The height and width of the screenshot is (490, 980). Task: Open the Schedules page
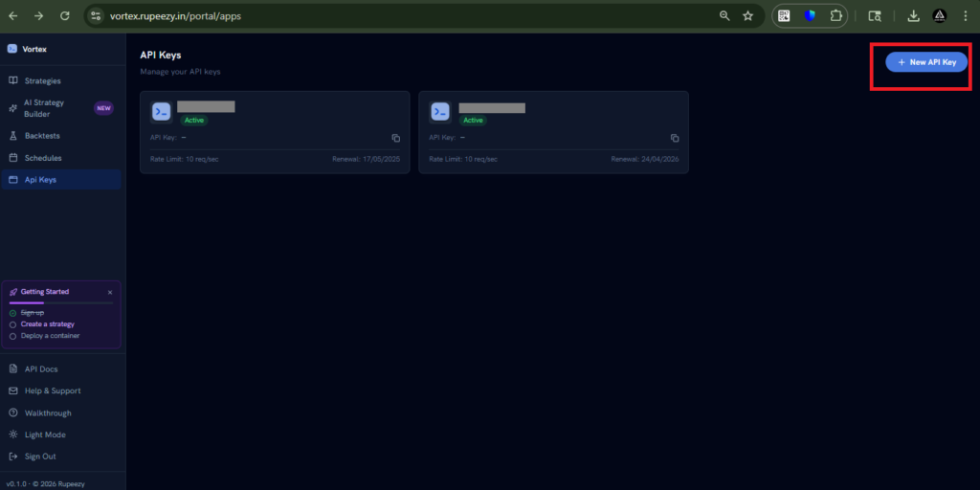(x=43, y=158)
